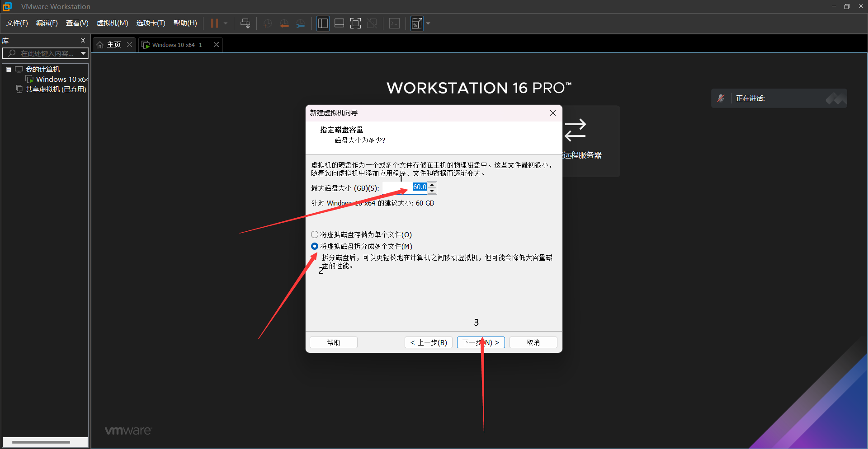Select 将虚拟磁盘拆分成多个文件(M) radio button
Viewport: 868px width, 449px height.
(x=315, y=246)
